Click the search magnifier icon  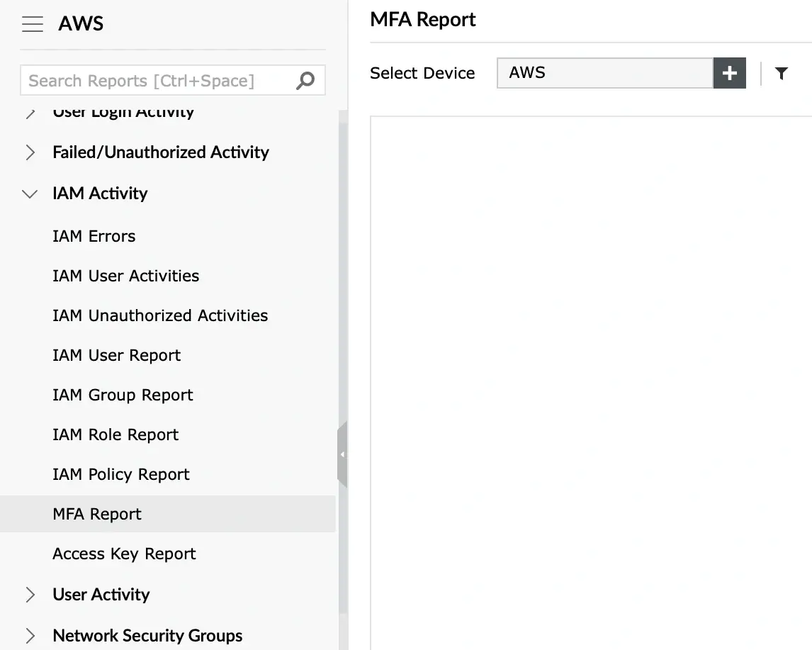[305, 80]
